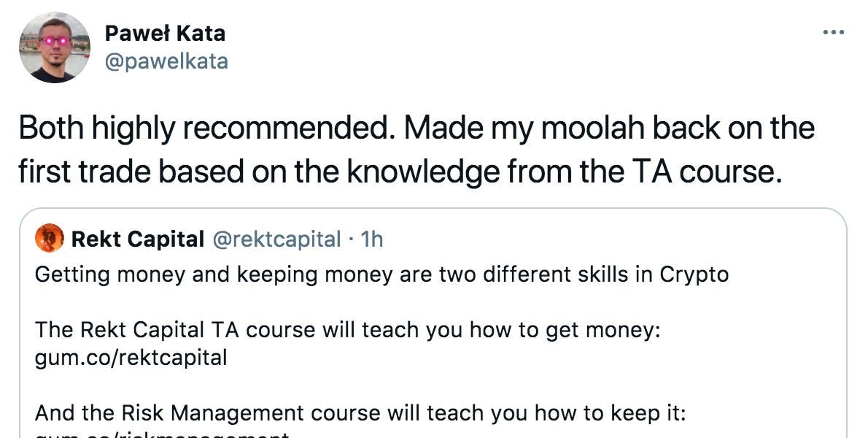Click the @pawelkata handle
The image size is (868, 438).
pyautogui.click(x=165, y=61)
